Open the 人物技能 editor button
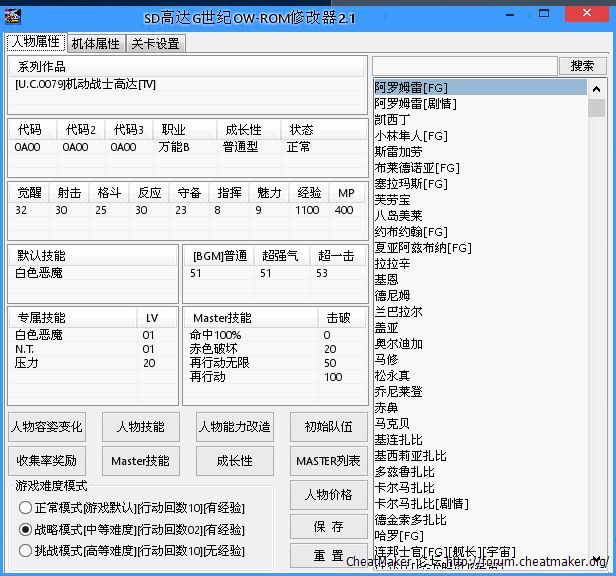Image resolution: width=616 pixels, height=576 pixels. coord(139,427)
